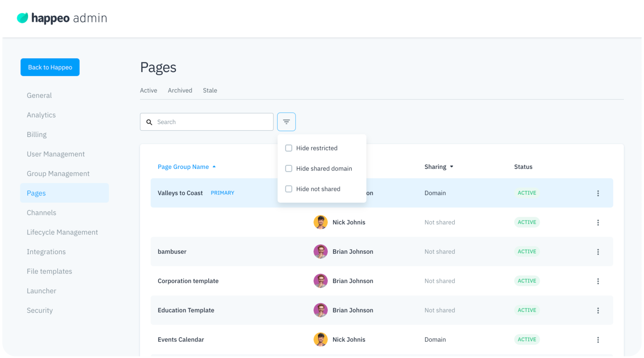
Task: Click the Happeo leaf logo
Action: [x=23, y=18]
